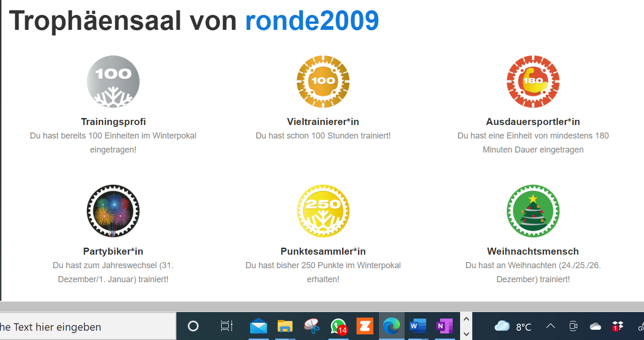Click the Windows taskbar search box
This screenshot has width=644, height=340.
(88, 326)
